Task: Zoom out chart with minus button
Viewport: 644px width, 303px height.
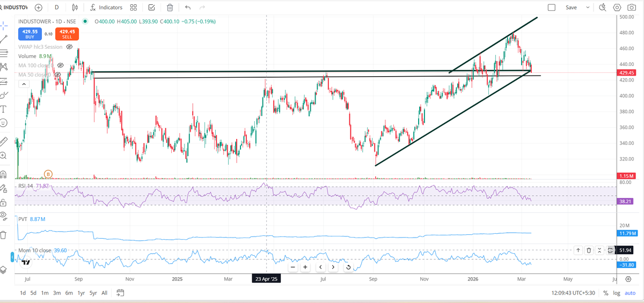Action: click(x=292, y=267)
